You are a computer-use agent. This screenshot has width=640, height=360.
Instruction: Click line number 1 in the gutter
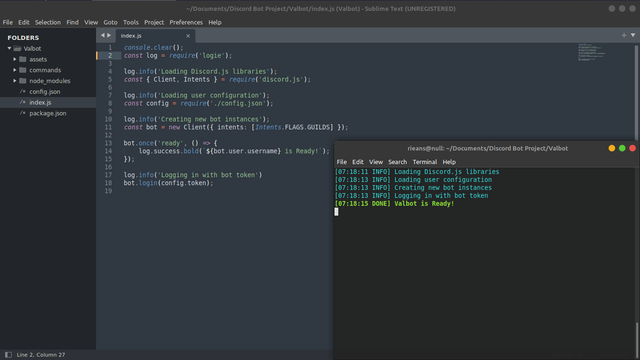tap(110, 48)
